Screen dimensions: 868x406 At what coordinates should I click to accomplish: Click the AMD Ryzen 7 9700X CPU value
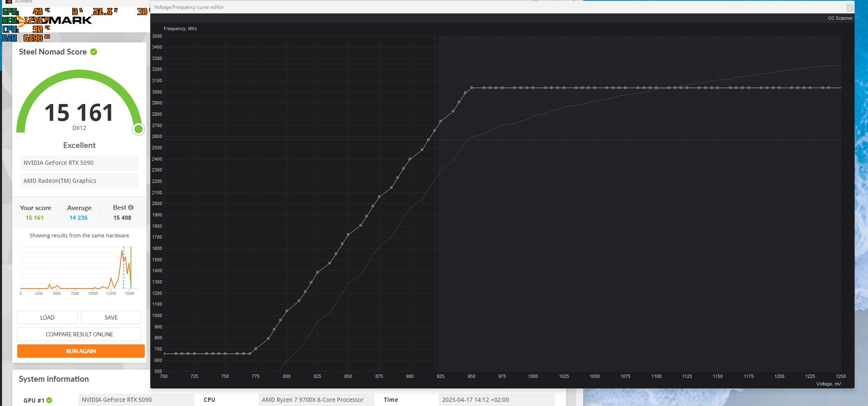316,400
